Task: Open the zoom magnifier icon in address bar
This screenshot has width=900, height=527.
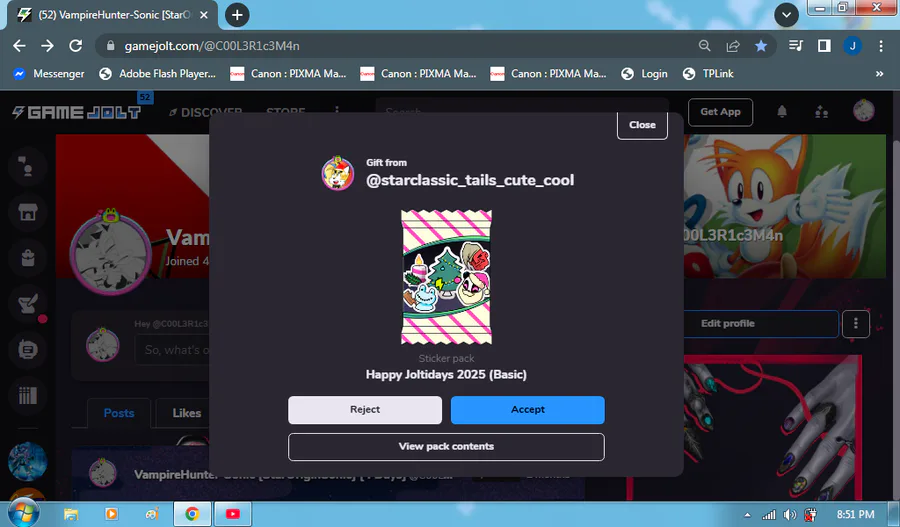Action: pos(704,46)
